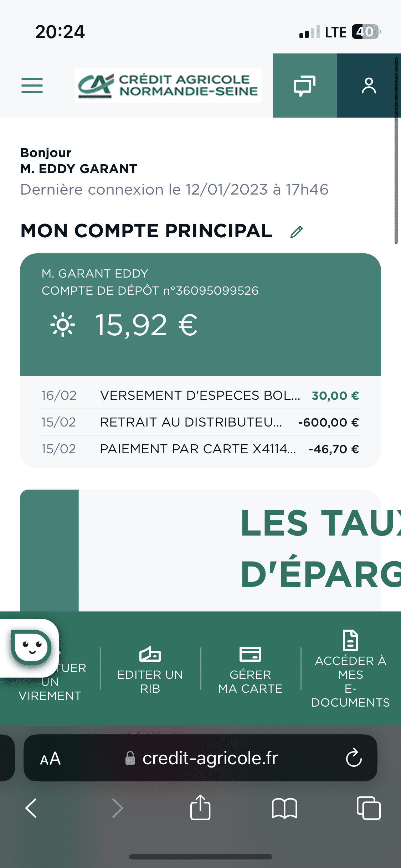Screen dimensions: 401x868
Task: Open Accéder à mes e-documents
Action: click(350, 669)
